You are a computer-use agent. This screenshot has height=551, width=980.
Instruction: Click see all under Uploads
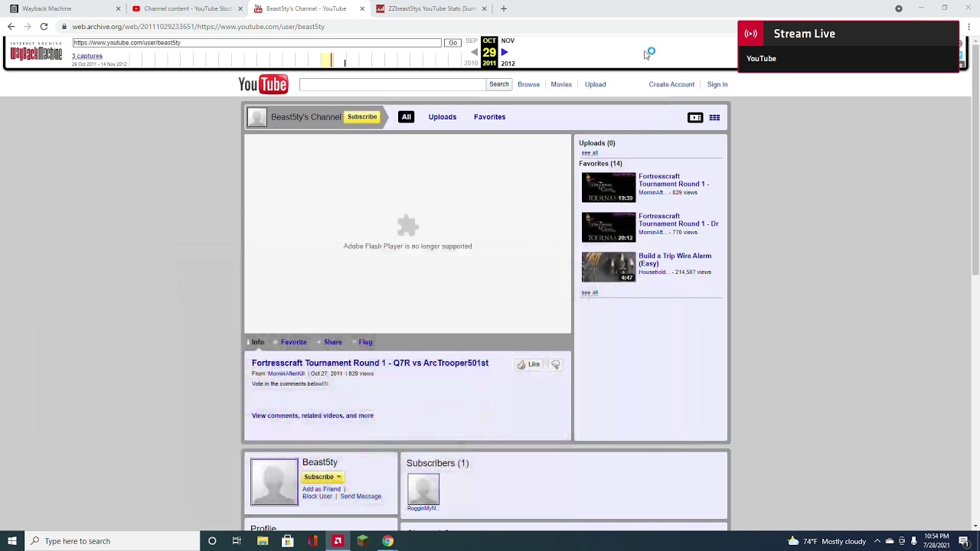(590, 153)
